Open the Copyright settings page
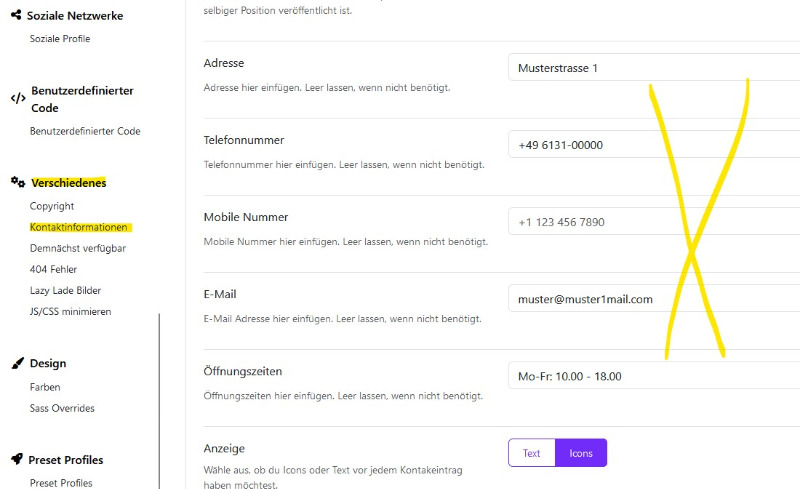Image resolution: width=800 pixels, height=489 pixels. (52, 206)
